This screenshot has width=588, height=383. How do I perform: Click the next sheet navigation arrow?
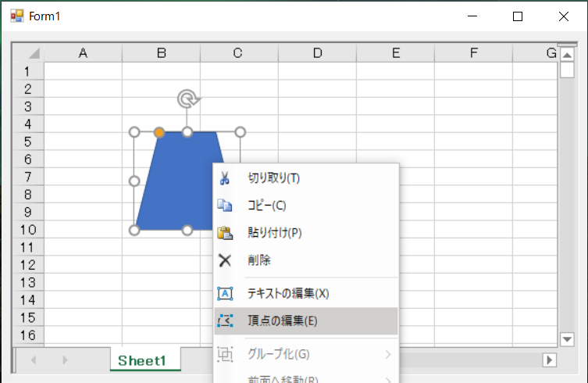point(65,360)
